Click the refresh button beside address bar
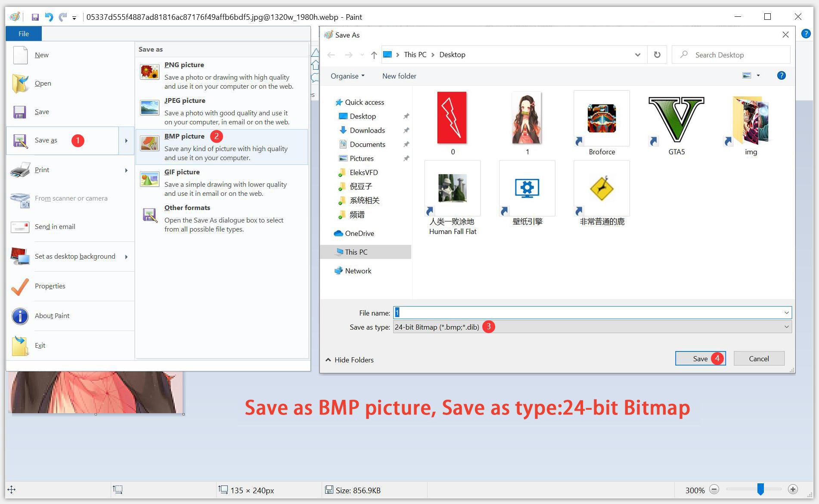819x504 pixels. (x=657, y=55)
